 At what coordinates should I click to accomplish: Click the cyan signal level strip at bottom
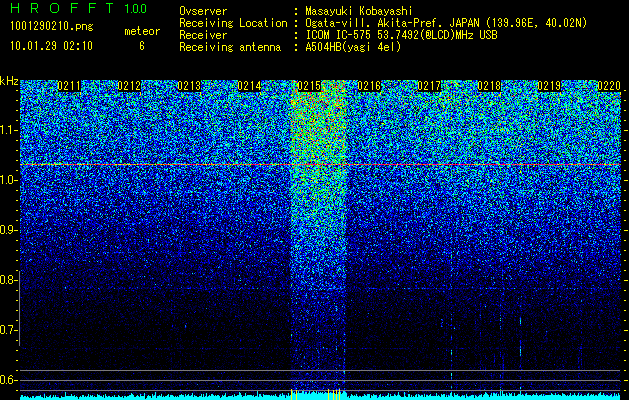(321, 396)
